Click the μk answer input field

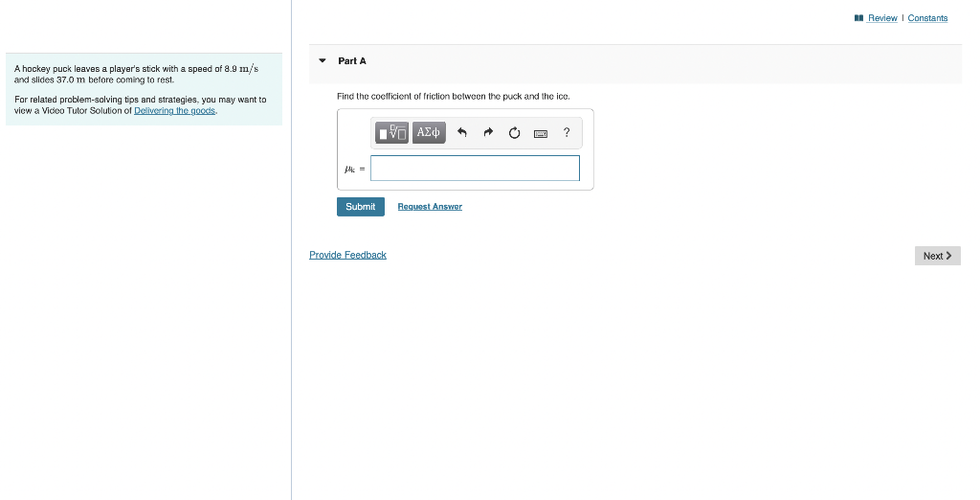pos(475,169)
